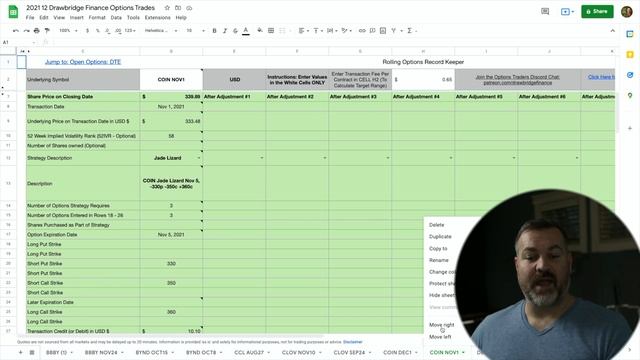This screenshot has width=640, height=360.
Task: Open the vertical align dropdown
Action: [318, 31]
